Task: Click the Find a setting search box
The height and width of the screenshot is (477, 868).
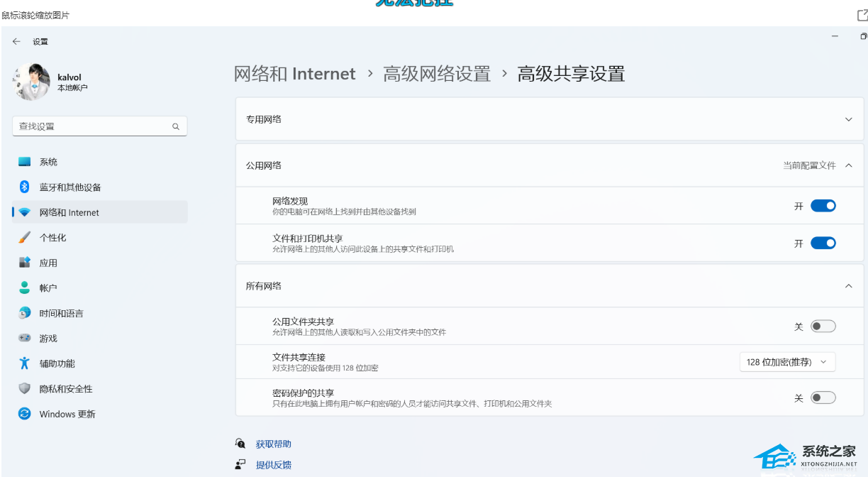Action: pyautogui.click(x=94, y=126)
